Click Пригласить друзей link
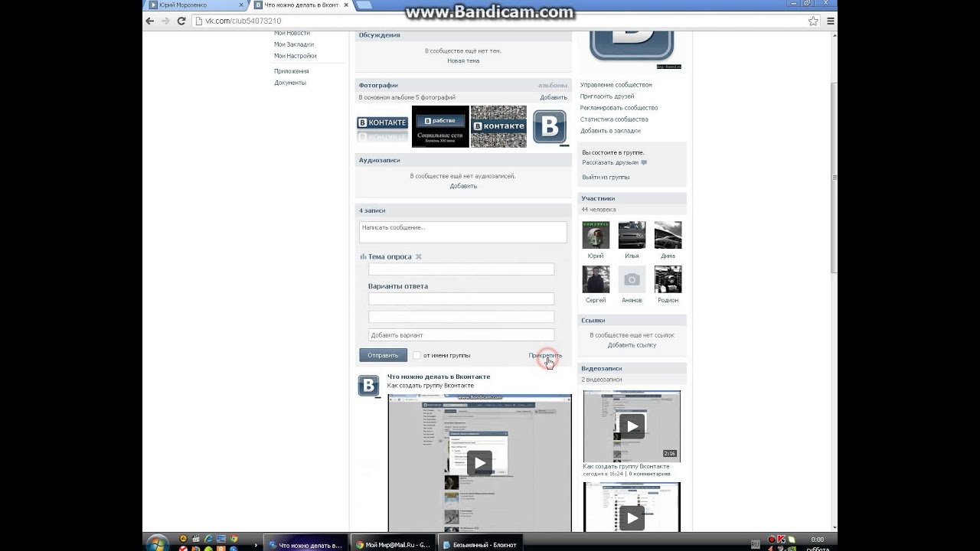 click(607, 96)
